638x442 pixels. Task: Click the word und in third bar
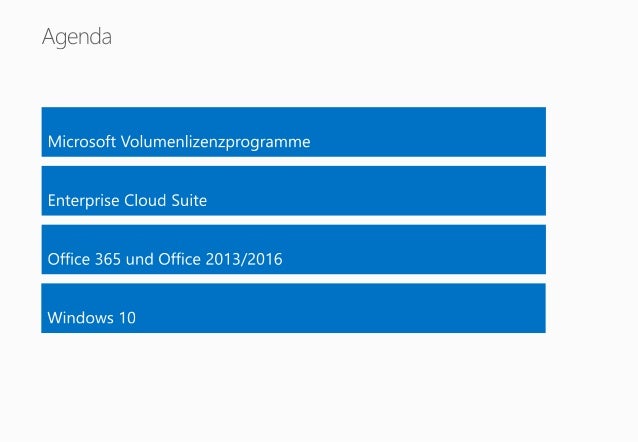[x=140, y=259]
